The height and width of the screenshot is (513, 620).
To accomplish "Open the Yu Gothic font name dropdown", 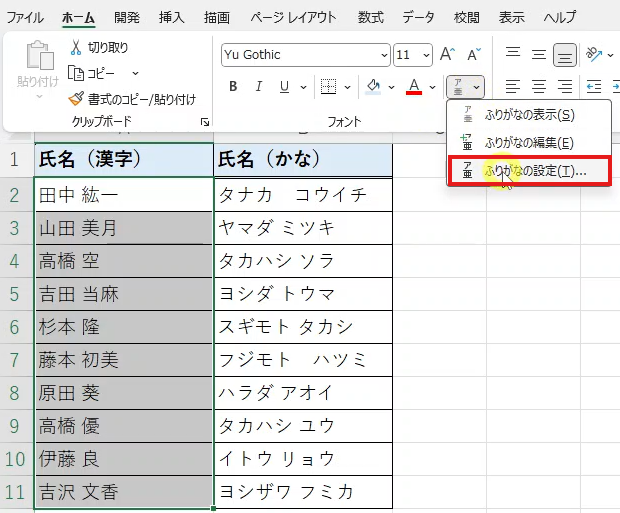I will point(384,55).
